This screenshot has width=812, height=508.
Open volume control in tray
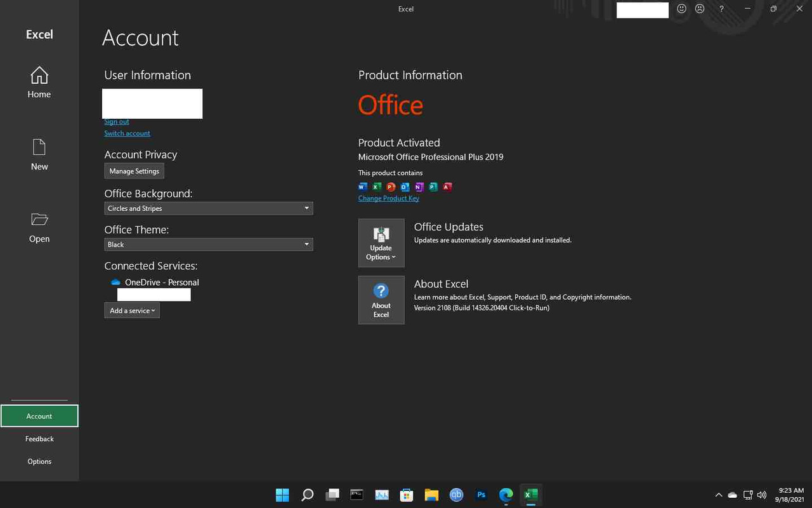coord(762,495)
